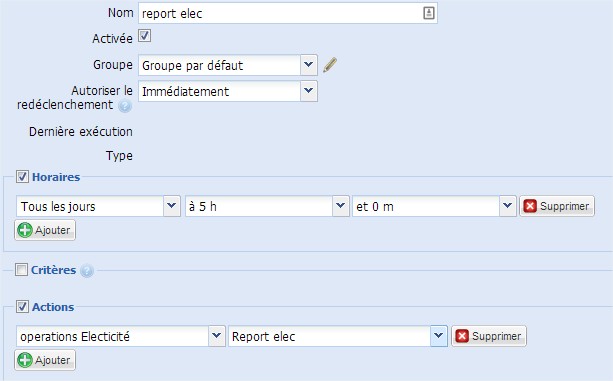Click Ajouter under the Actions row
Image resolution: width=613 pixels, height=381 pixels.
[45, 360]
